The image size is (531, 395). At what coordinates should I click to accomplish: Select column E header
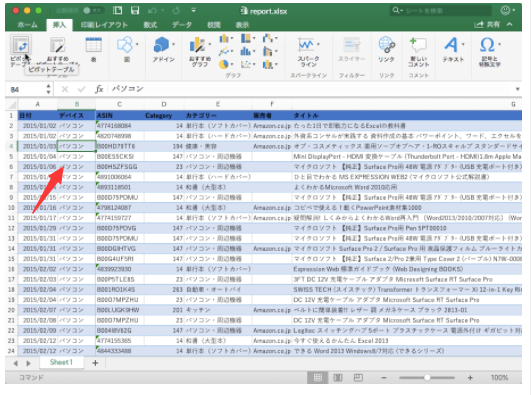(x=218, y=104)
